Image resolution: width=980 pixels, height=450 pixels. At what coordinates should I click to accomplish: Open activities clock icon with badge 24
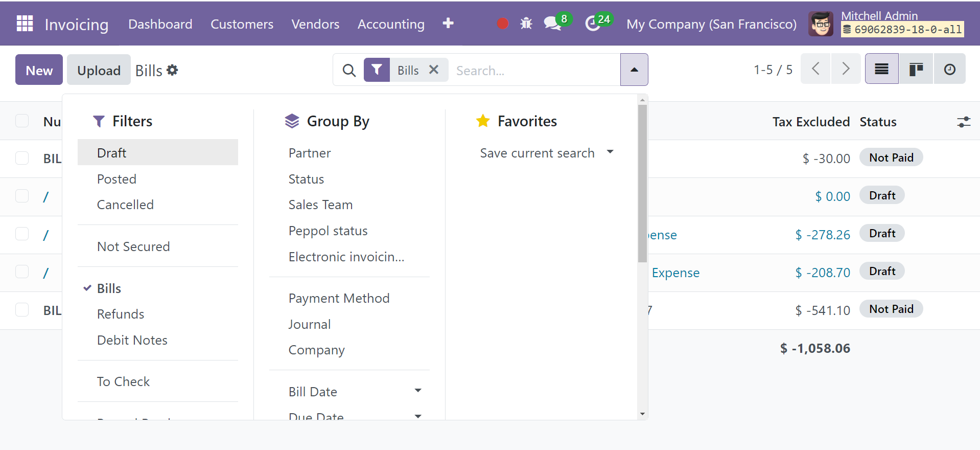593,24
